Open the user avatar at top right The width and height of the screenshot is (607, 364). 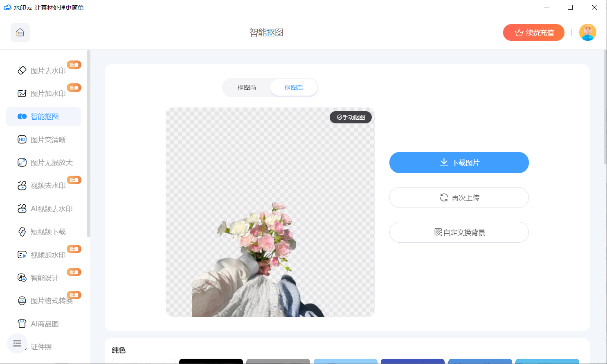tap(588, 32)
